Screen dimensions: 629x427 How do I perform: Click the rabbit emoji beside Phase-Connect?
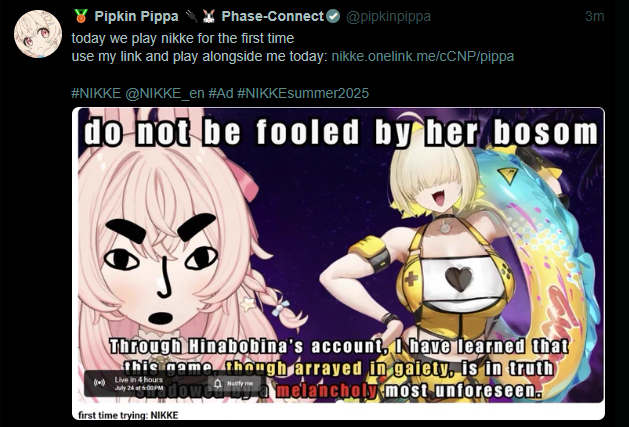point(208,16)
